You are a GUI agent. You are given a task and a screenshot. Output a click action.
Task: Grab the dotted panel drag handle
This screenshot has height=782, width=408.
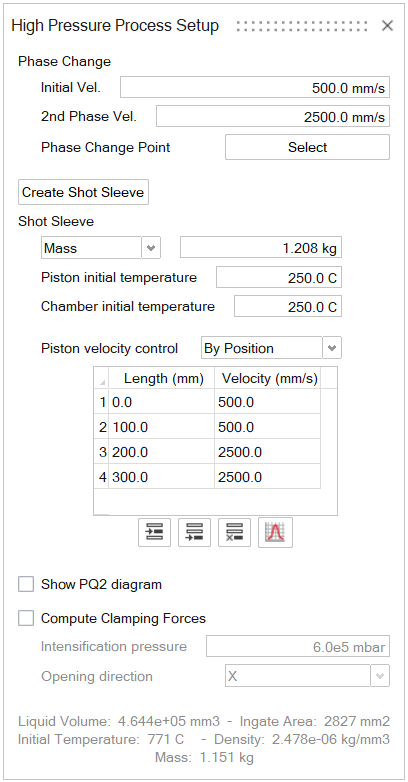click(x=303, y=26)
